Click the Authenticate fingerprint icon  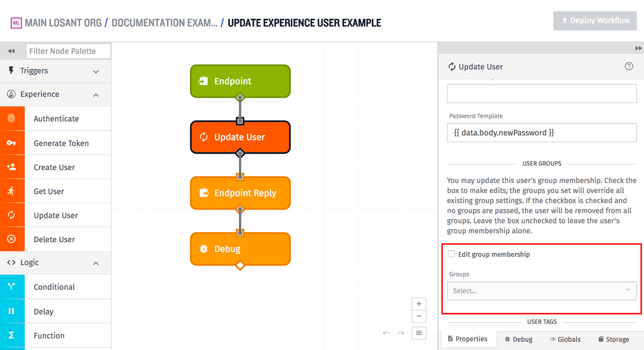pyautogui.click(x=12, y=119)
